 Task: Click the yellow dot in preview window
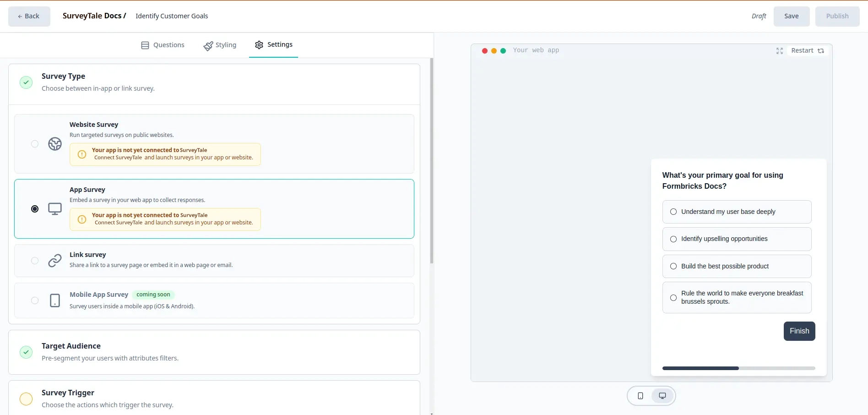coord(494,51)
